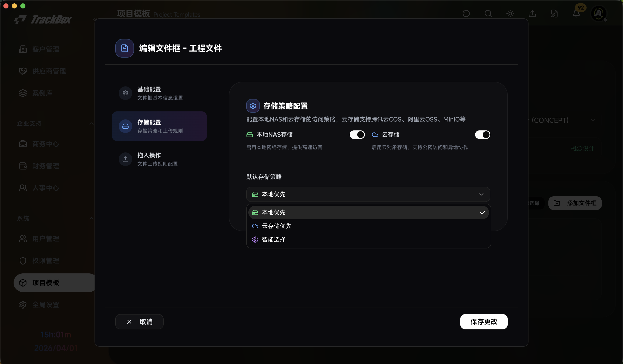
Task: Click the document edit icon in top bar
Action: click(x=554, y=14)
